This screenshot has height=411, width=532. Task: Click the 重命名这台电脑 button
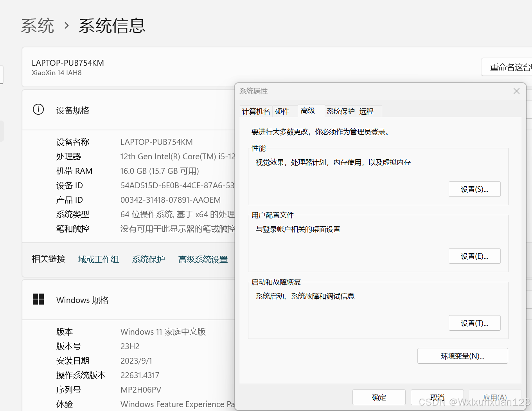click(507, 67)
